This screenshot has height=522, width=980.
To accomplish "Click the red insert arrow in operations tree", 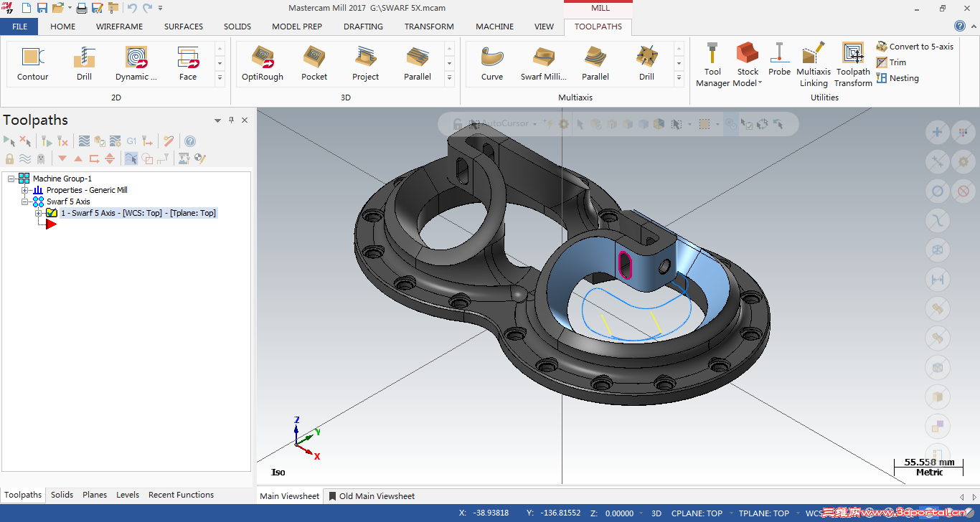I will click(x=51, y=224).
